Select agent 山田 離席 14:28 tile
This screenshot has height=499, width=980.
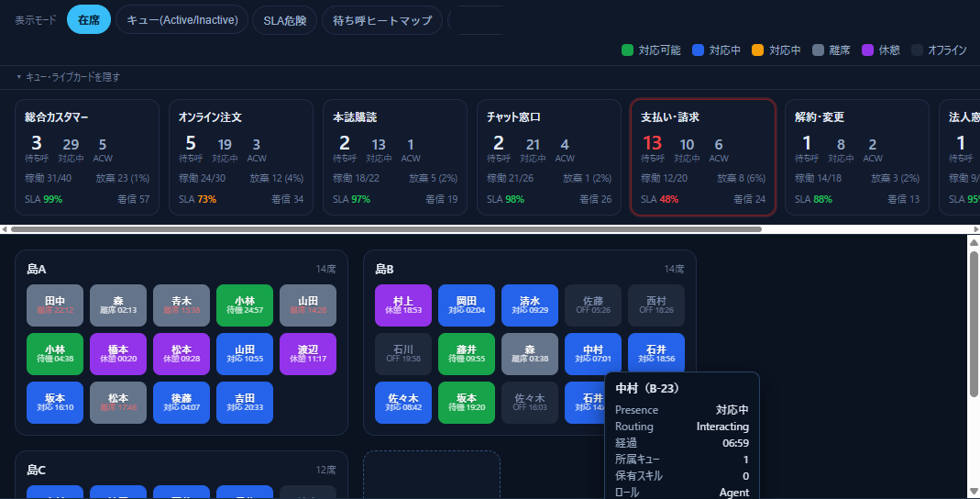click(308, 305)
